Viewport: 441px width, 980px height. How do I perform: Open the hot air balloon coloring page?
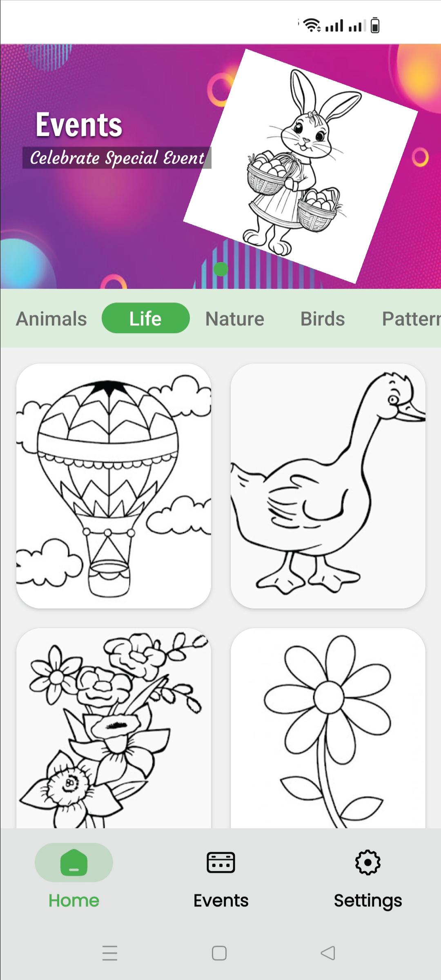click(114, 486)
